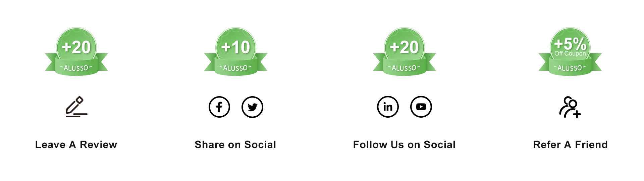Click the +20 number above Follow Us on Social
Image resolution: width=644 pixels, height=181 pixels.
tap(404, 47)
